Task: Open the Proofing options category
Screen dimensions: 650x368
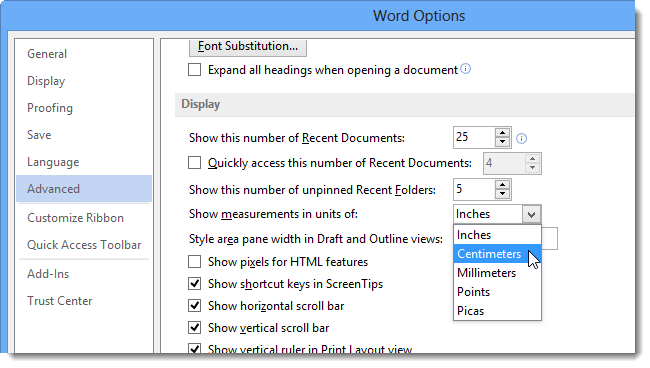Action: (x=84, y=108)
